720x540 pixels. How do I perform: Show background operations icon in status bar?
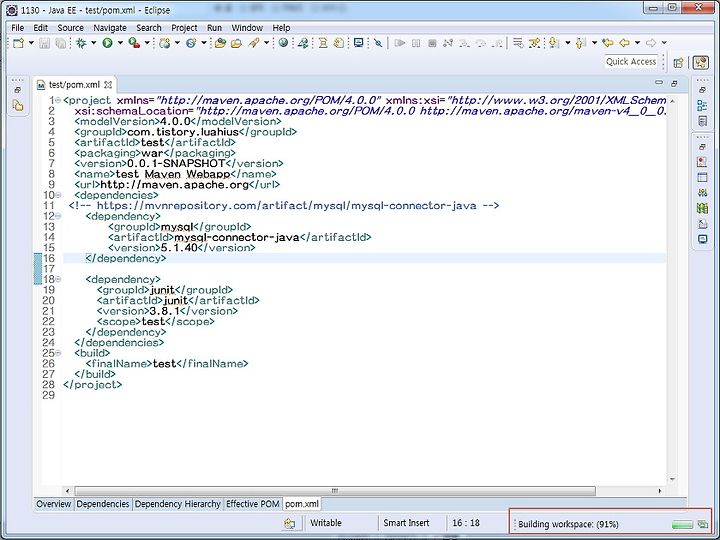click(702, 524)
